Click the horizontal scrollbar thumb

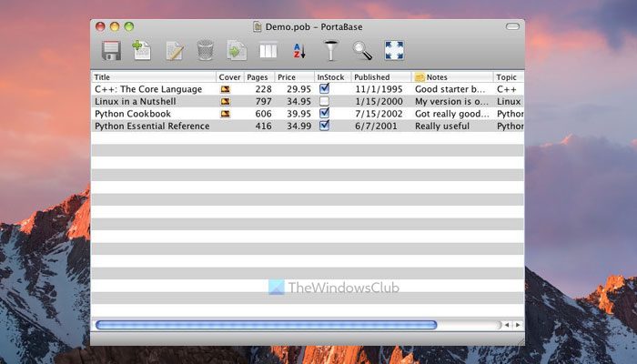[x=266, y=325]
